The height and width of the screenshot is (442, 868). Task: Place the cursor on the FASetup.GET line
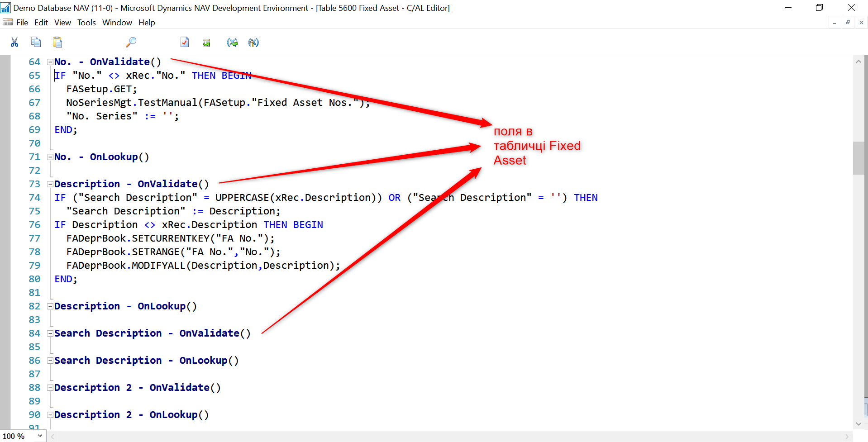[x=102, y=89]
